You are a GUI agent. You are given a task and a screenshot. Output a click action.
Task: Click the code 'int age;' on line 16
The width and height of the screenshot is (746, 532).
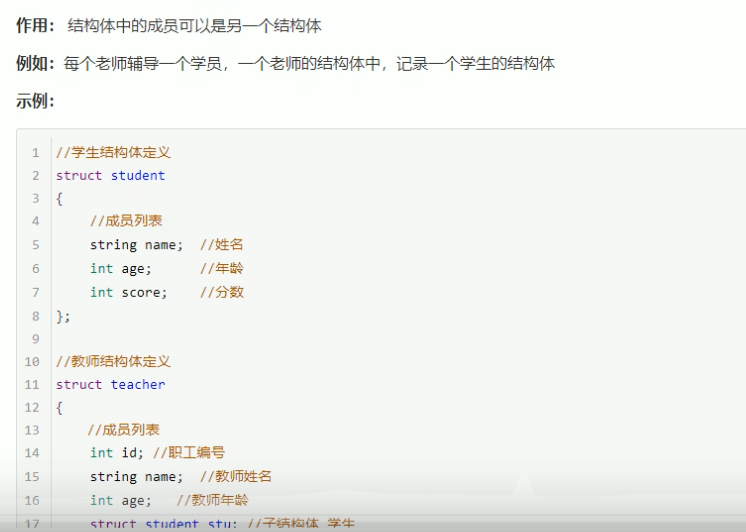point(121,501)
